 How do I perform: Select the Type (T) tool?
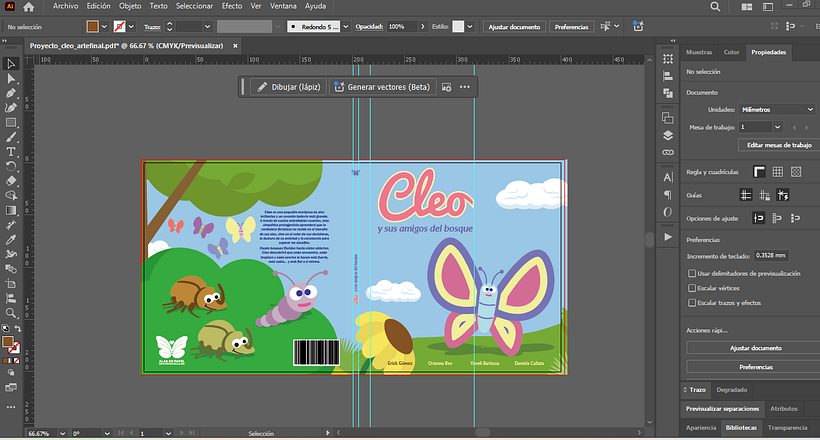coord(10,152)
